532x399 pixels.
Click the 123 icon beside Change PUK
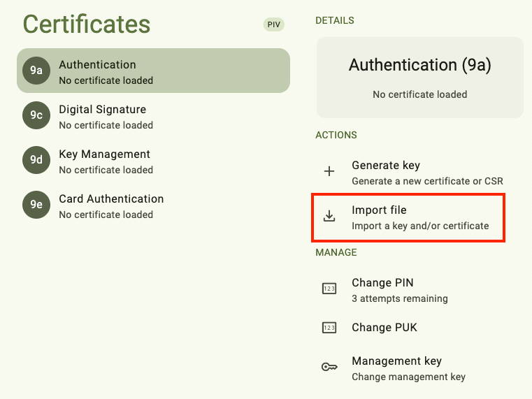[x=329, y=327]
